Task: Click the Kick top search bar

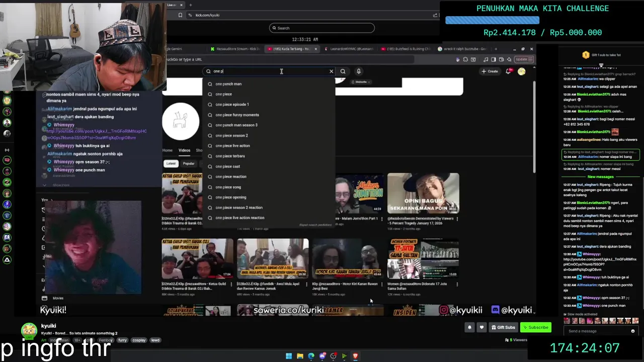Action: (322, 28)
